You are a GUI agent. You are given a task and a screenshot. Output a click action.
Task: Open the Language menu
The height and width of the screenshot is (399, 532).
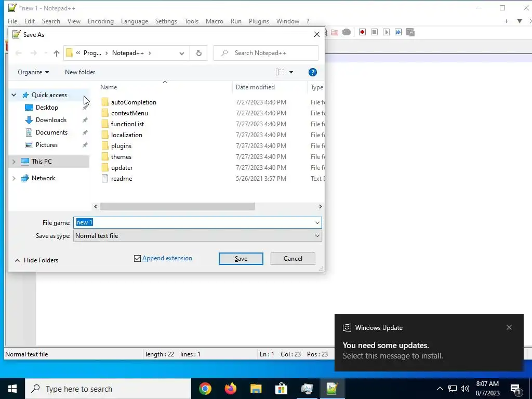click(x=135, y=21)
